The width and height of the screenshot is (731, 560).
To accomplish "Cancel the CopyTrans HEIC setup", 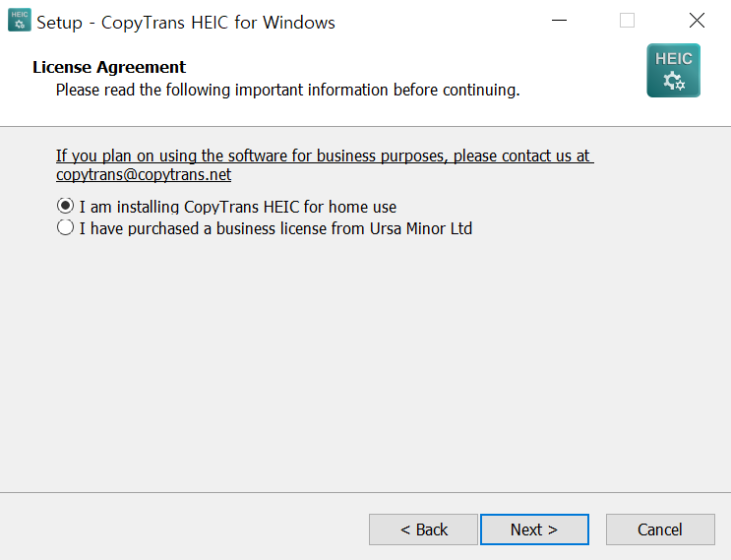I will pos(660,529).
